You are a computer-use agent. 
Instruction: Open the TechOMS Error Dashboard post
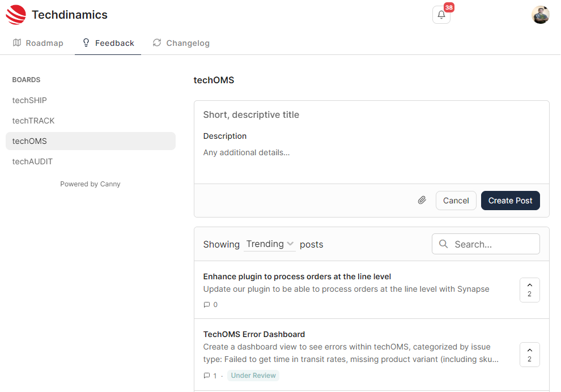click(254, 334)
